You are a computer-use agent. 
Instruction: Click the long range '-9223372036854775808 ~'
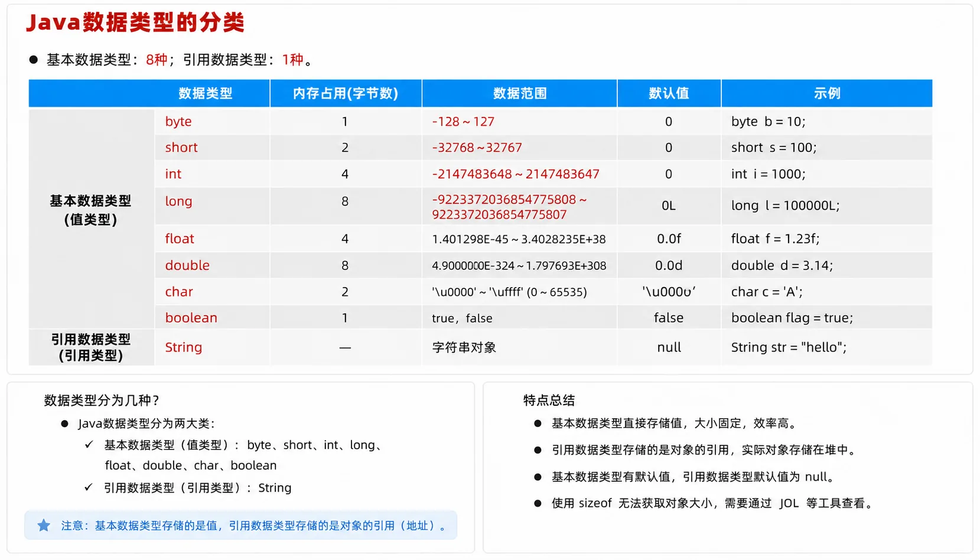click(509, 200)
